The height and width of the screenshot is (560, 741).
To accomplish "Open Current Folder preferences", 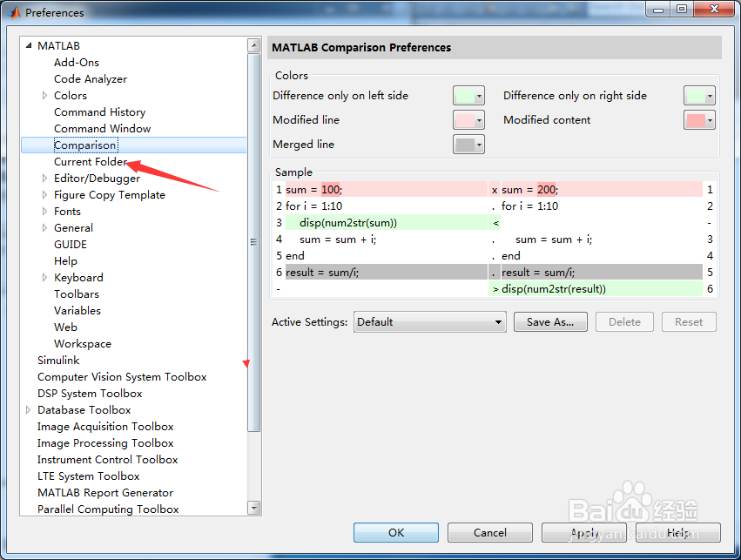I will pyautogui.click(x=91, y=162).
